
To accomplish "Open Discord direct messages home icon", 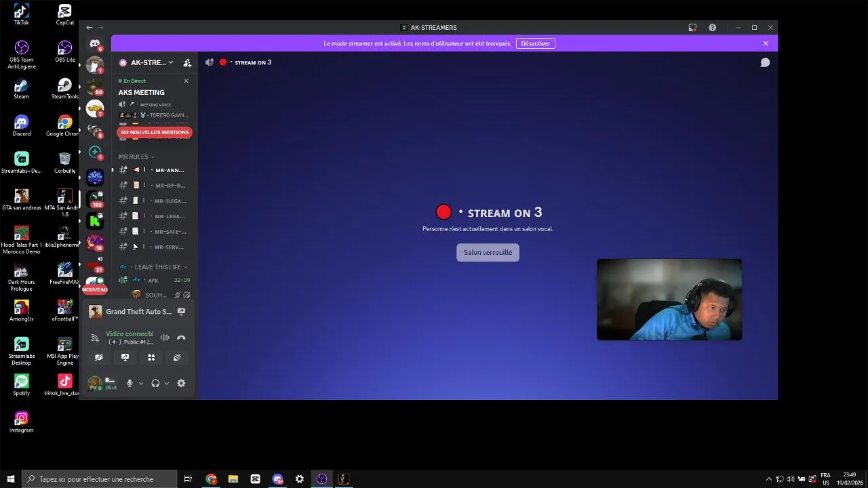I will point(95,43).
